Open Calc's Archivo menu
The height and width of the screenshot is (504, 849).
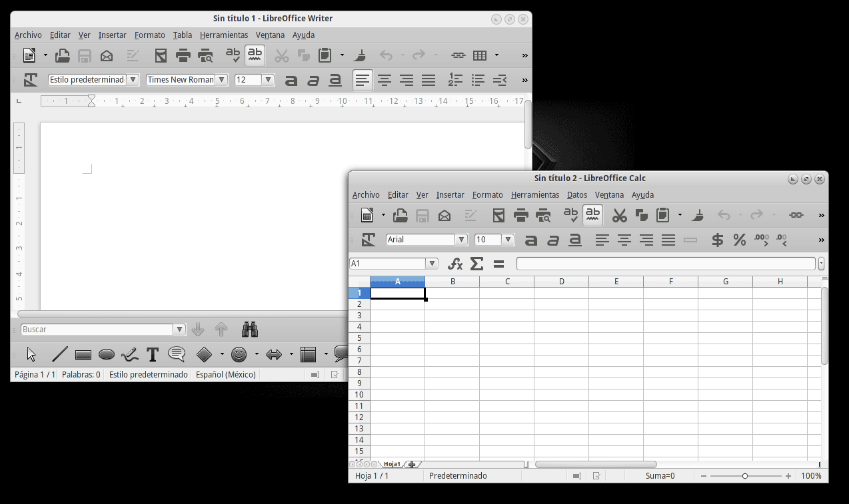click(x=366, y=195)
